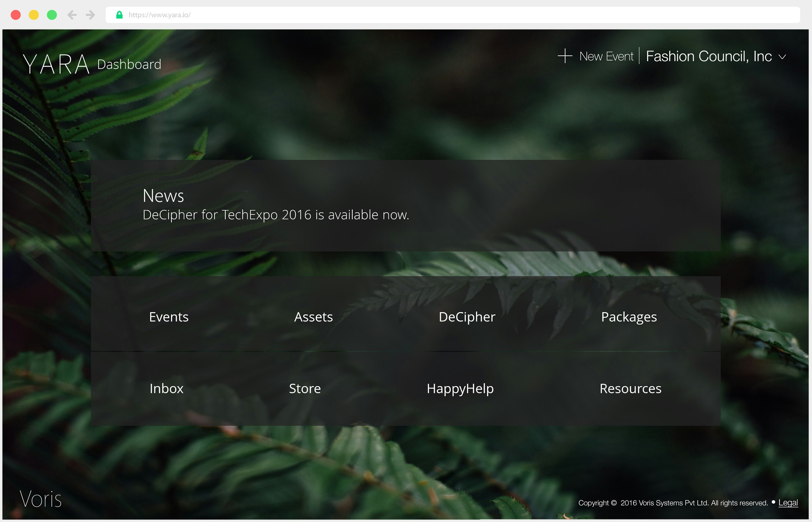Select the Packages tile
812x522 pixels.
click(x=629, y=317)
